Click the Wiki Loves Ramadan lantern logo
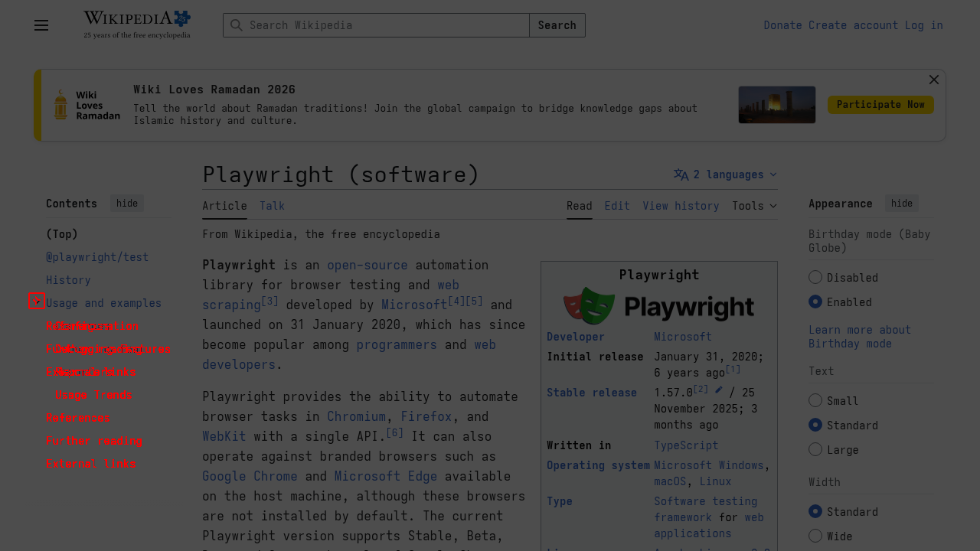980x551 pixels. pos(59,103)
